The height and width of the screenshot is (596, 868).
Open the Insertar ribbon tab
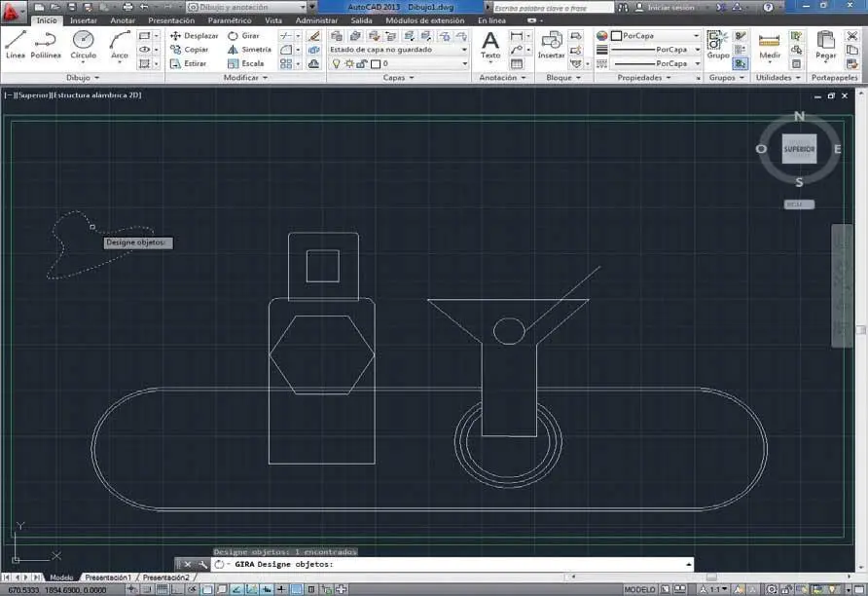[x=84, y=20]
